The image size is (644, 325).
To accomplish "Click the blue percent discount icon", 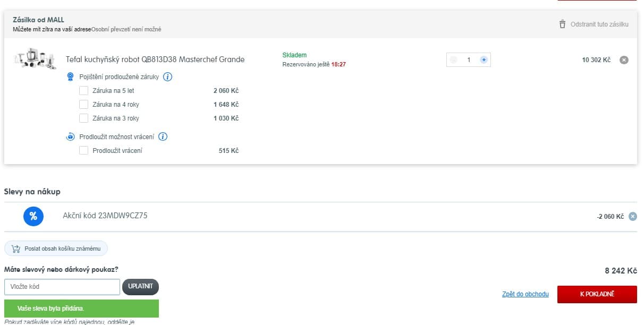I will coord(33,216).
